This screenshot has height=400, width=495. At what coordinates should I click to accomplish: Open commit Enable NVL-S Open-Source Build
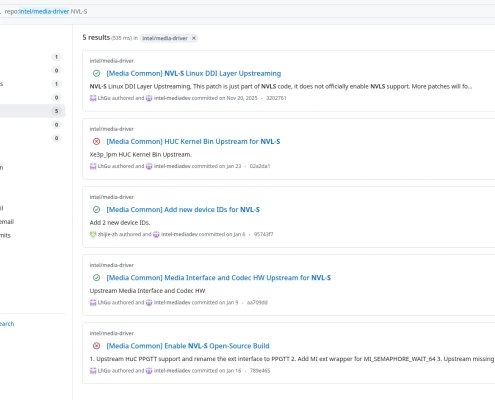(x=188, y=346)
